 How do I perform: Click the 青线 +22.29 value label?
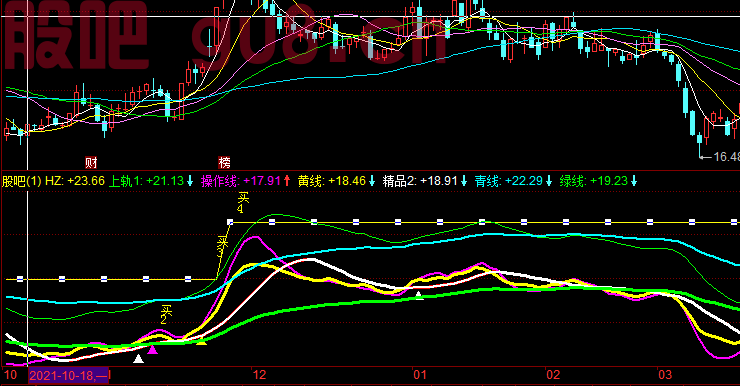point(509,181)
